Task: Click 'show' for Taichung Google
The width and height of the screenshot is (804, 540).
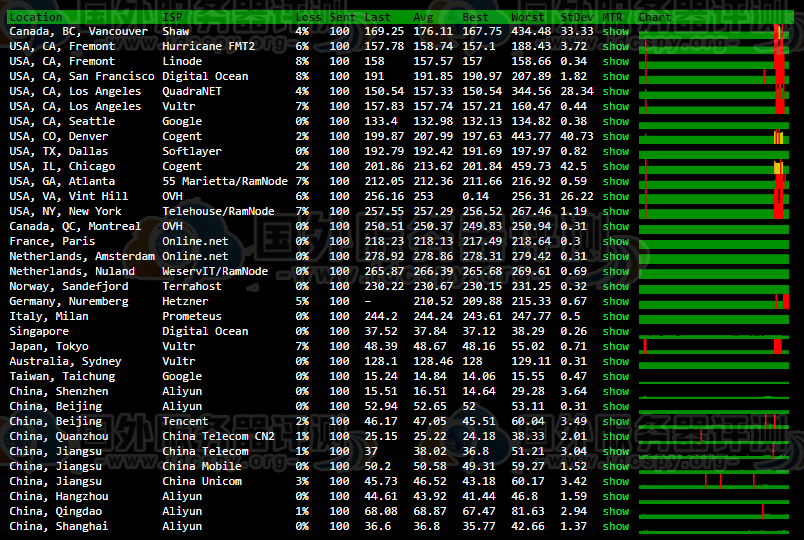Action: 615,376
